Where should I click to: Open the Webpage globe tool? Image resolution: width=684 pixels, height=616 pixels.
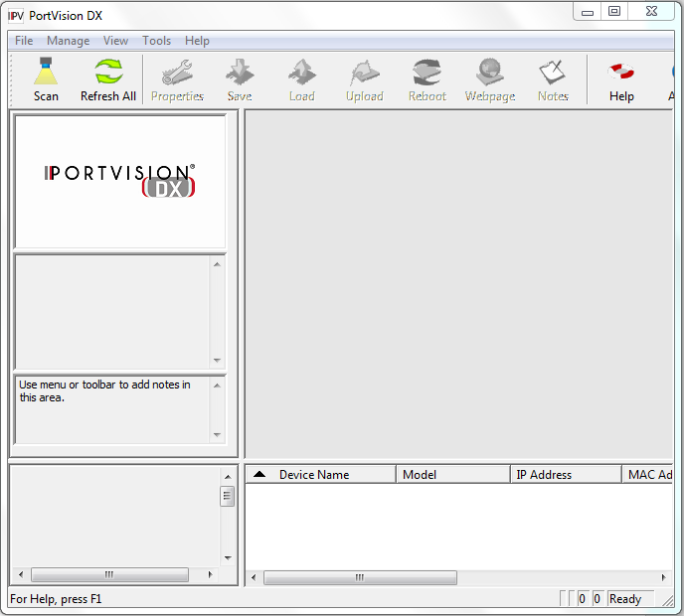(x=490, y=79)
